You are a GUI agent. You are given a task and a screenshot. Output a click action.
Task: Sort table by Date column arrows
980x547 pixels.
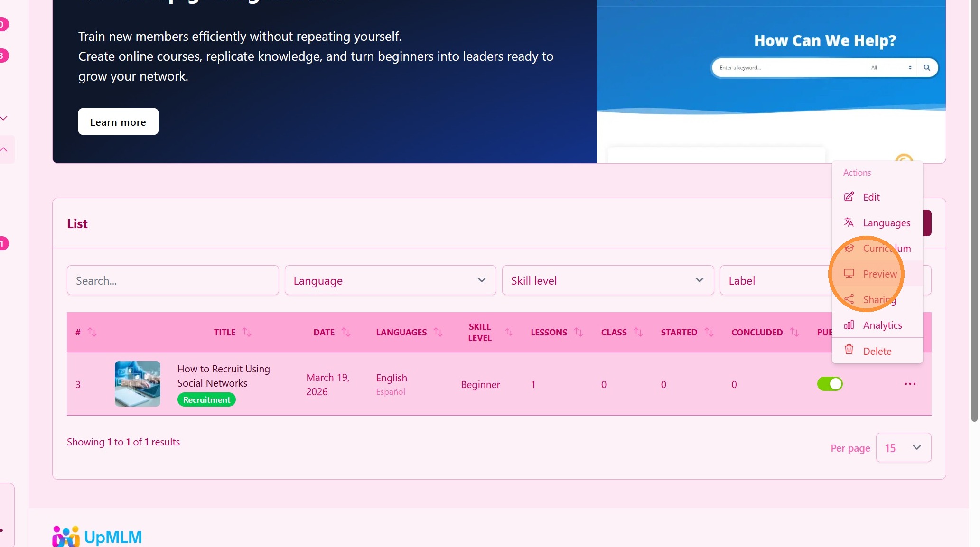coord(346,332)
